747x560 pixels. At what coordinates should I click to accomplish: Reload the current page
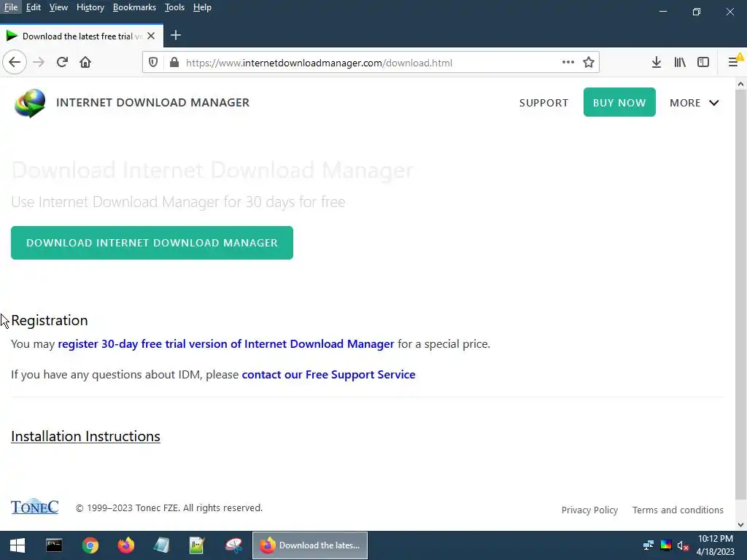coord(62,63)
